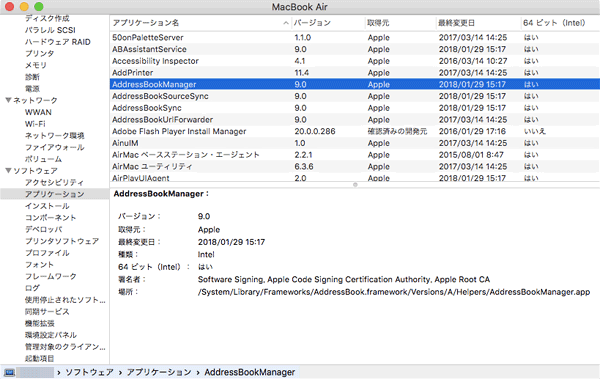Sort by バージョン column header

click(328, 23)
